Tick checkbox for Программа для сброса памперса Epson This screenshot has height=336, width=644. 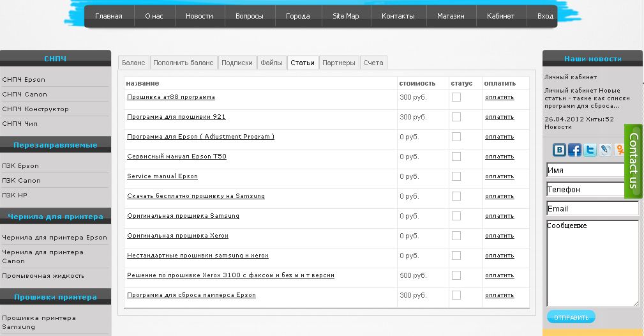[456, 295]
